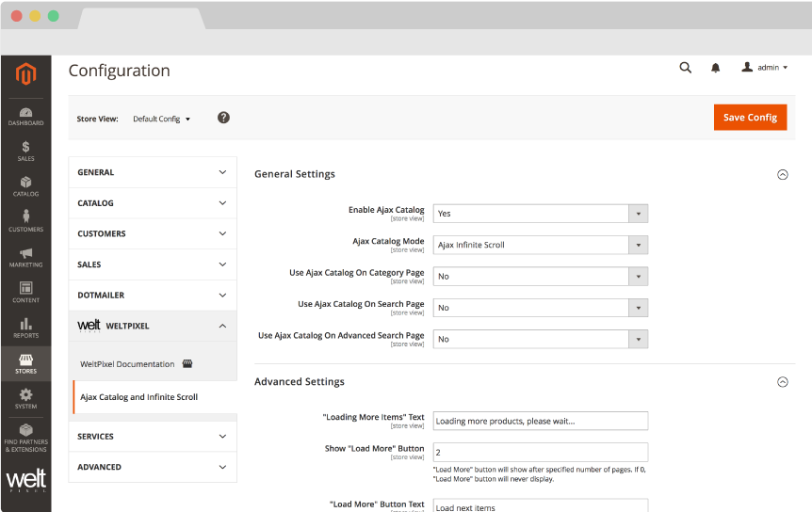
Task: Click the Magento logo icon
Action: (25, 74)
